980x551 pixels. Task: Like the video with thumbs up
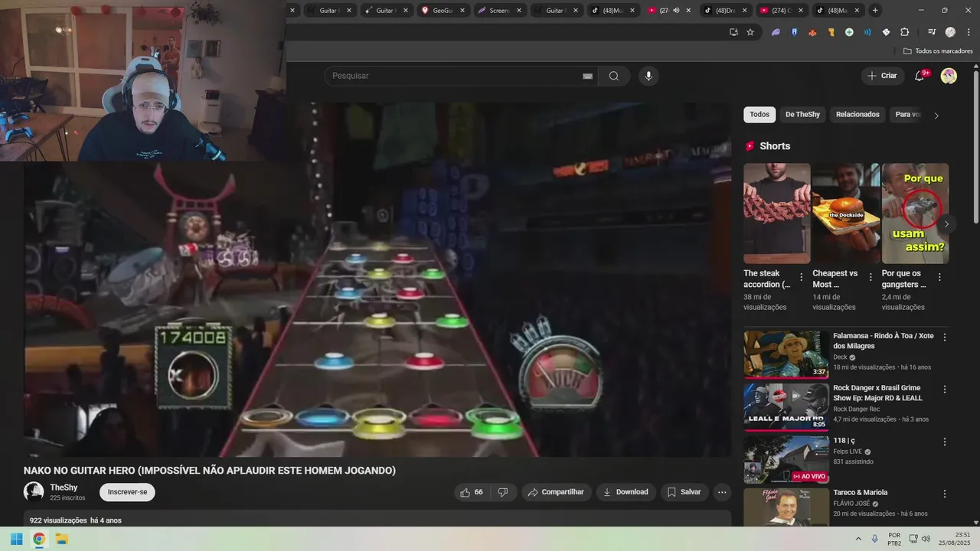coord(472,492)
